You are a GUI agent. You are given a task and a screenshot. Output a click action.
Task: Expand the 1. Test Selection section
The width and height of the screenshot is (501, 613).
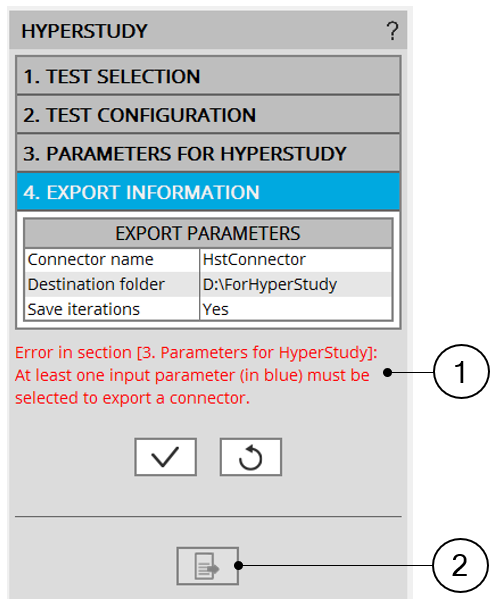[208, 76]
